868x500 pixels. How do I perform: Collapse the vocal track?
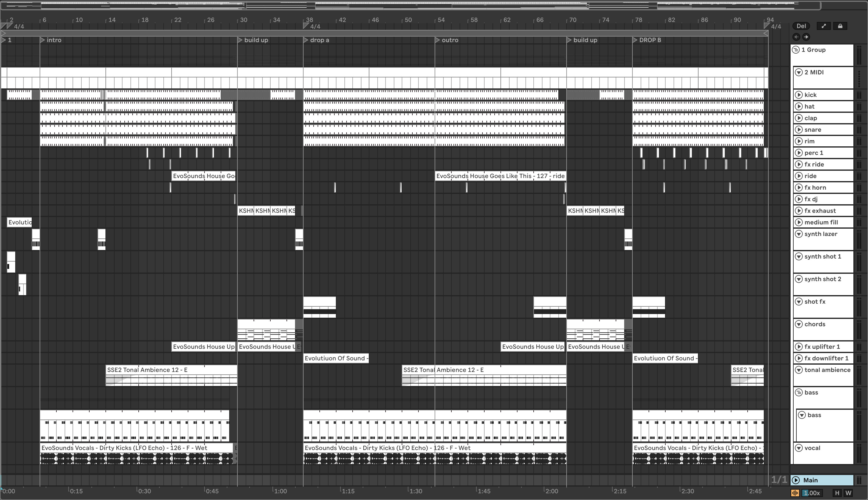click(799, 448)
